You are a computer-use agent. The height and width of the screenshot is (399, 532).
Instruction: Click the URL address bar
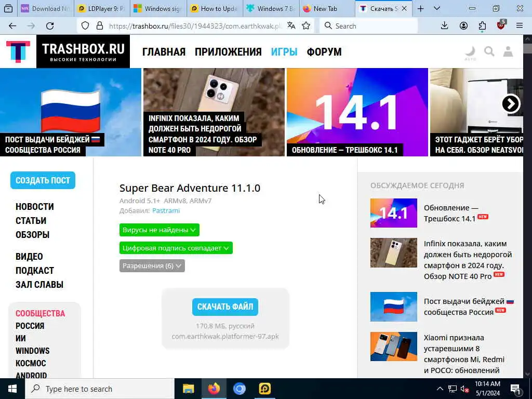pyautogui.click(x=195, y=26)
